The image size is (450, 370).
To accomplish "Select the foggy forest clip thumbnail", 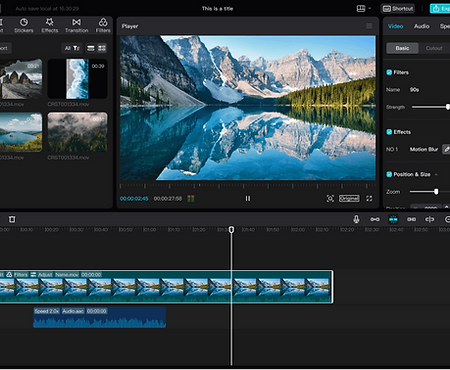I will tap(77, 132).
